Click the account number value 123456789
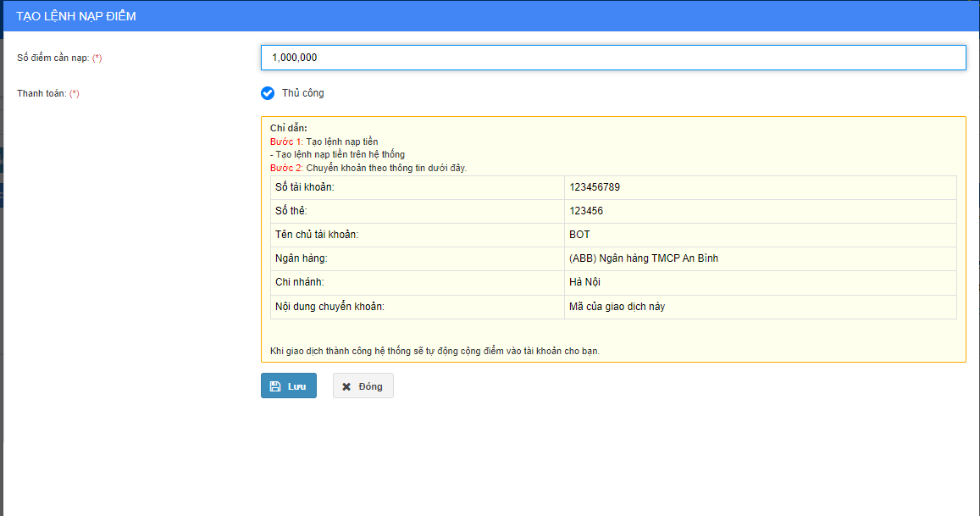This screenshot has height=516, width=980. (601, 187)
